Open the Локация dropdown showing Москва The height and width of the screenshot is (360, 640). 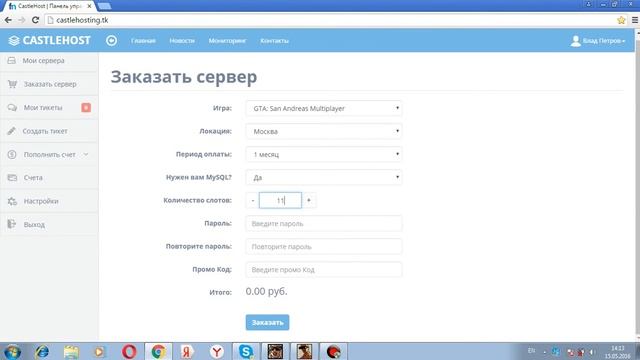(x=324, y=131)
